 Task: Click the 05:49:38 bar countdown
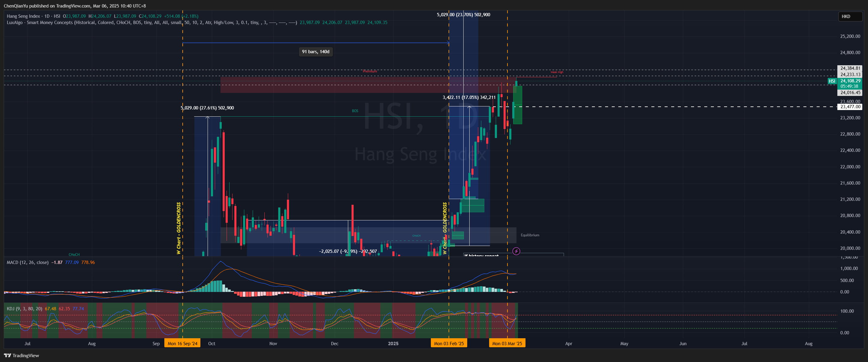(849, 86)
